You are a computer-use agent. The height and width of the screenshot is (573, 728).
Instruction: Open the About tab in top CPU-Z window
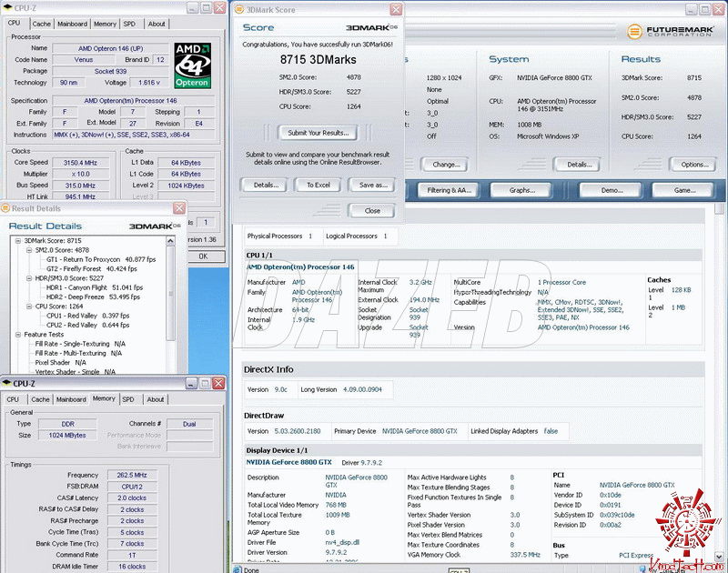[x=157, y=24]
